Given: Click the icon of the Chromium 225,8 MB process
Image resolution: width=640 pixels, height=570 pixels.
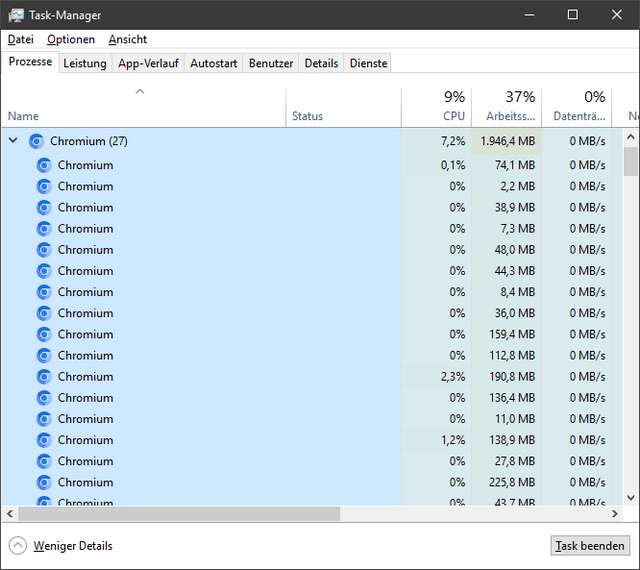Looking at the screenshot, I should pos(44,483).
